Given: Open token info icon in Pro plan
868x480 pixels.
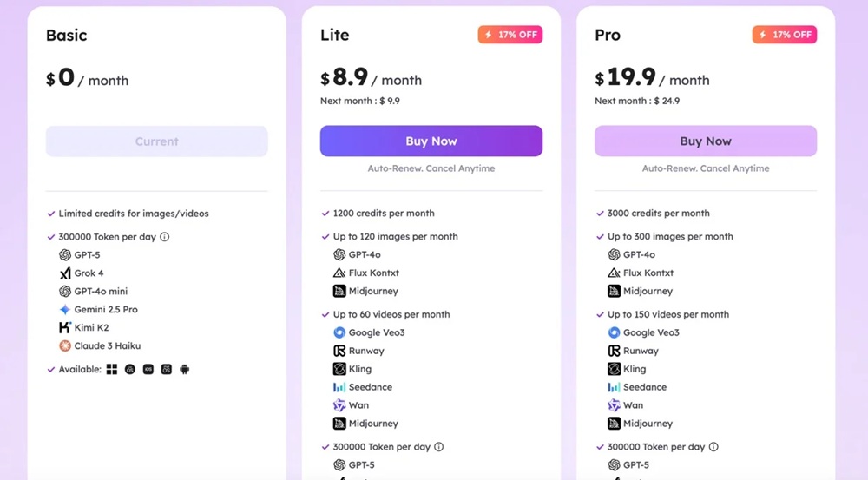Looking at the screenshot, I should tap(713, 447).
